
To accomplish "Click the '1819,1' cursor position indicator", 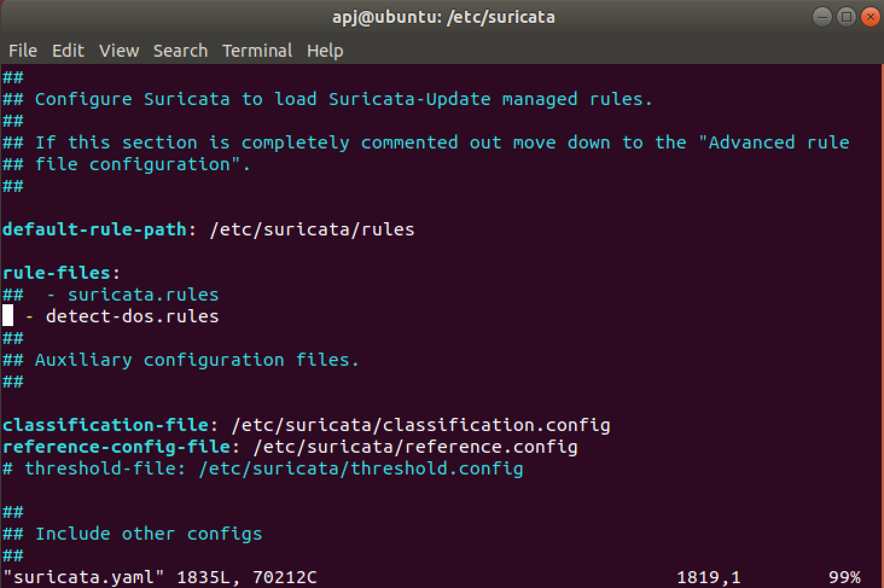I will click(708, 577).
